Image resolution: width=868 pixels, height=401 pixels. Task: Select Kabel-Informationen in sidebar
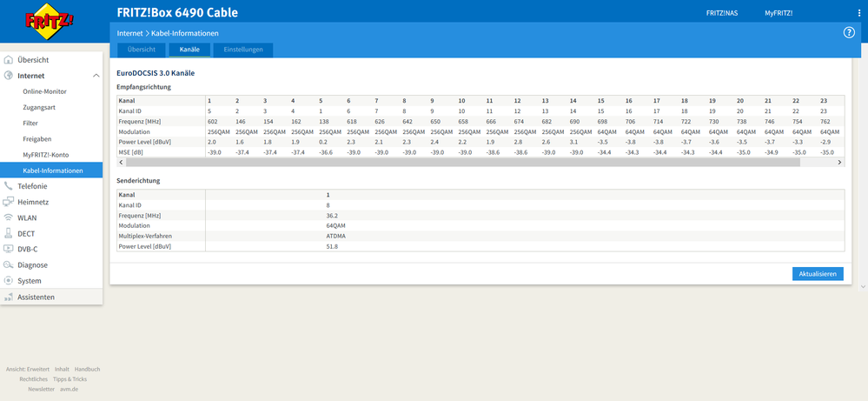tap(51, 170)
